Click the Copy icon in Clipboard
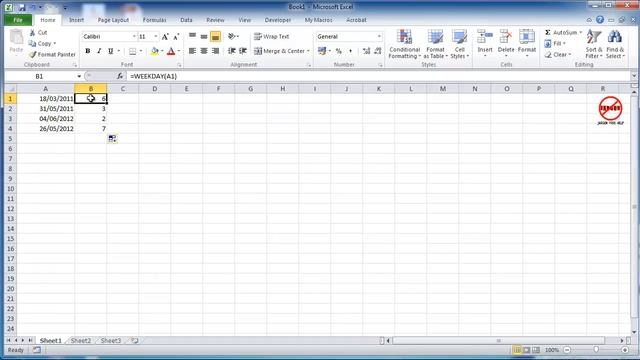This screenshot has width=640, height=360. pos(33,43)
